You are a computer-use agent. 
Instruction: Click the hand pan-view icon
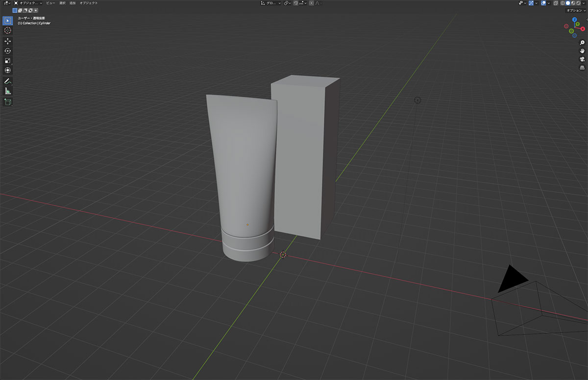(x=583, y=51)
